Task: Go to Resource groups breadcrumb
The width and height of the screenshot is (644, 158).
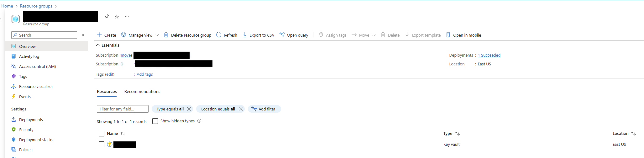Action: [x=36, y=6]
